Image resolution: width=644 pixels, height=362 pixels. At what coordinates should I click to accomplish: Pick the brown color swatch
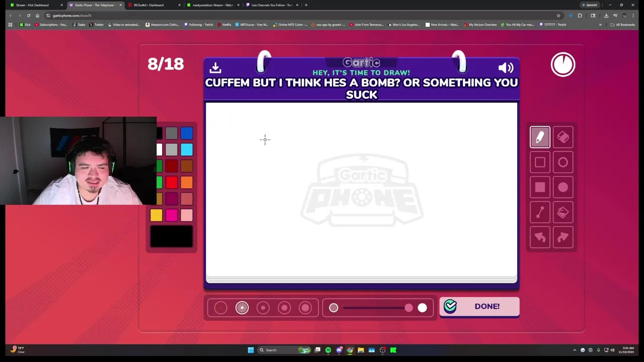(x=187, y=166)
